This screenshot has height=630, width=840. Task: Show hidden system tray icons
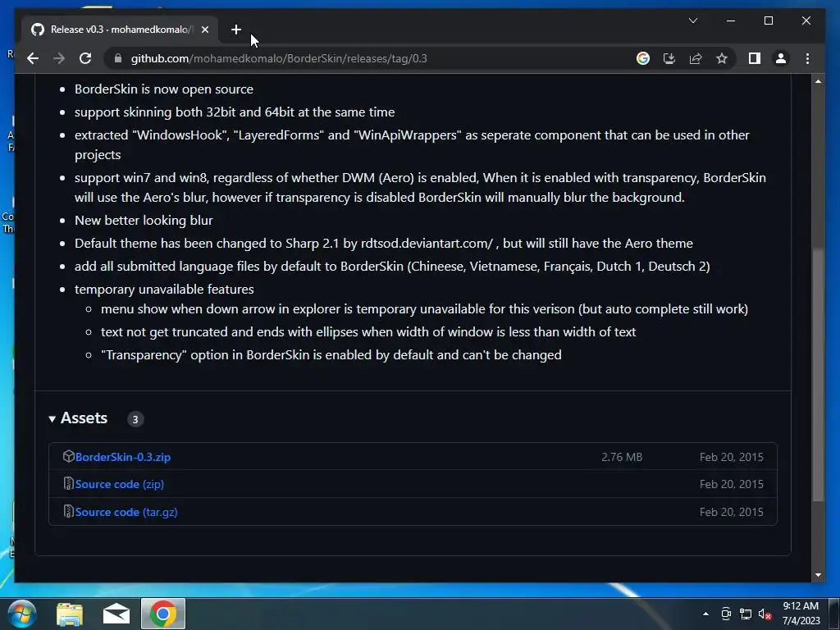[705, 614]
